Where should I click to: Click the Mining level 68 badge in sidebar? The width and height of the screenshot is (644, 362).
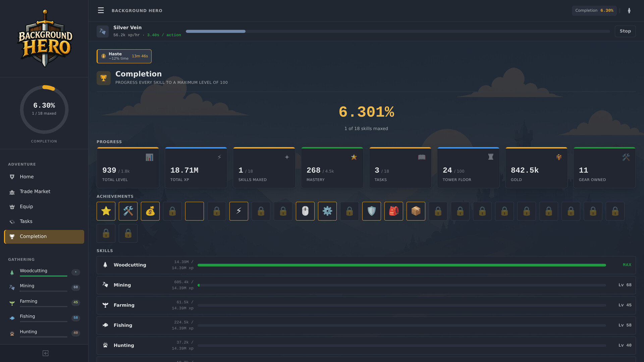[76, 287]
